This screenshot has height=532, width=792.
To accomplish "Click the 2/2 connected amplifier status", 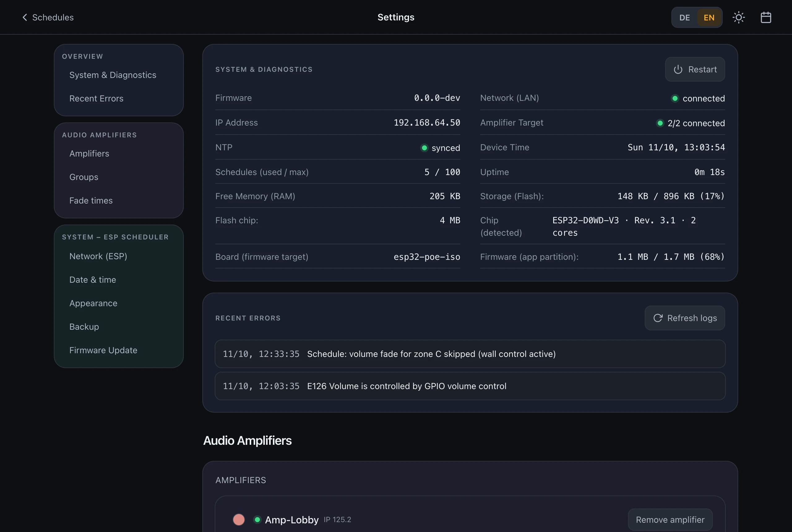I will [691, 123].
